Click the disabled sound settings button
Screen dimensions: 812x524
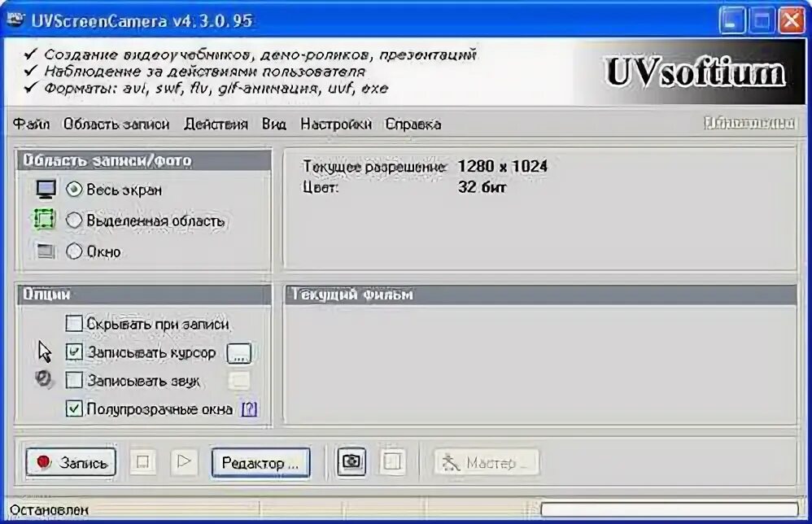(239, 381)
